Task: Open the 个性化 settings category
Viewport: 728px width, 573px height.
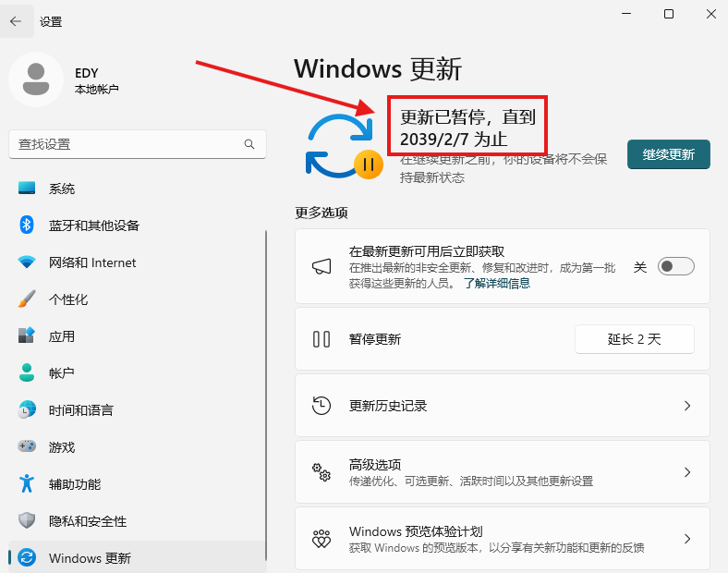Action: pos(138,299)
